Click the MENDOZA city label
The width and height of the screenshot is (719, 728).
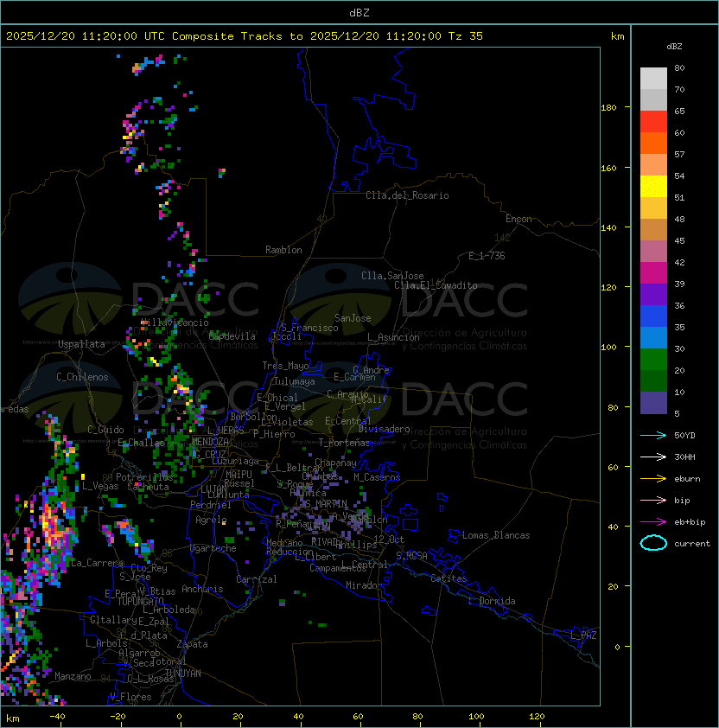pos(210,441)
